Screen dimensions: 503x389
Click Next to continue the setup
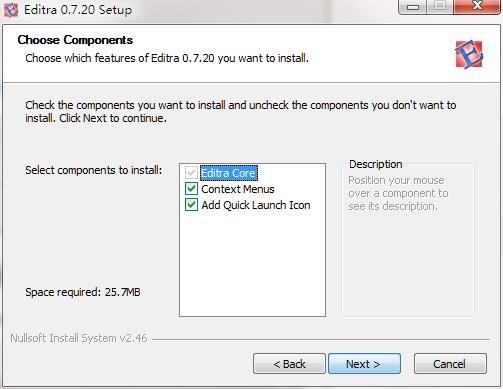tap(364, 364)
